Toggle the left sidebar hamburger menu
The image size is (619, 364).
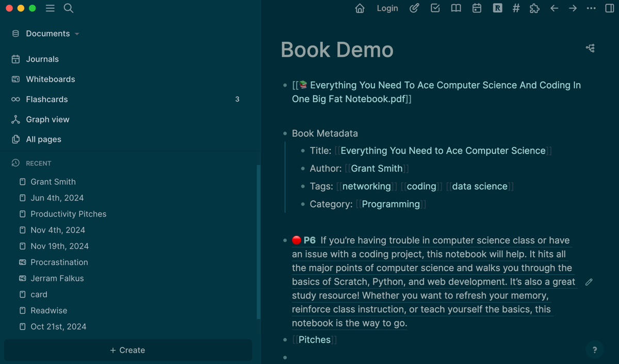(x=50, y=8)
